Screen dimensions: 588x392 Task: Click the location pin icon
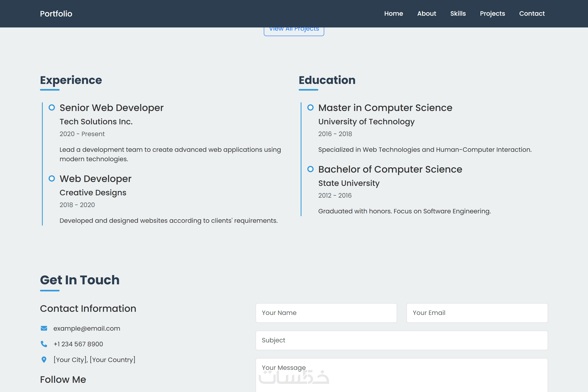(44, 360)
